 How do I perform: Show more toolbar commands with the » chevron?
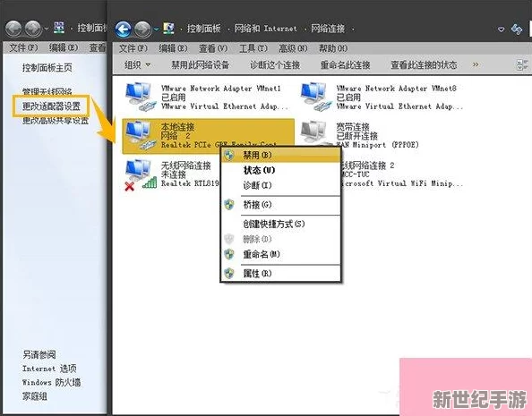coord(476,64)
